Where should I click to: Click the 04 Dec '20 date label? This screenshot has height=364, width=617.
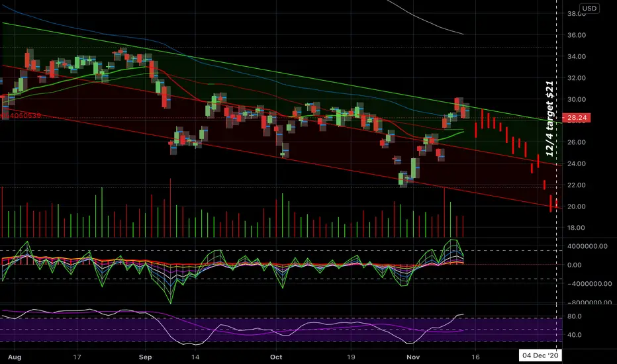tap(540, 356)
